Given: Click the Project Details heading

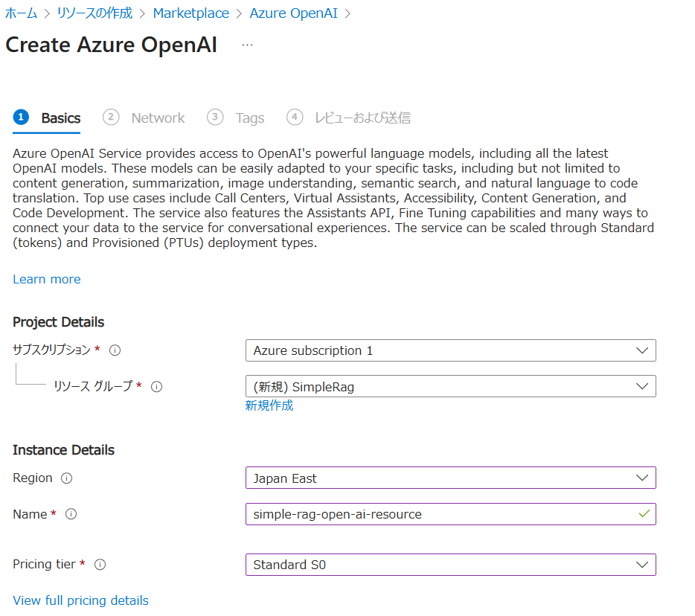Looking at the screenshot, I should pyautogui.click(x=59, y=322).
